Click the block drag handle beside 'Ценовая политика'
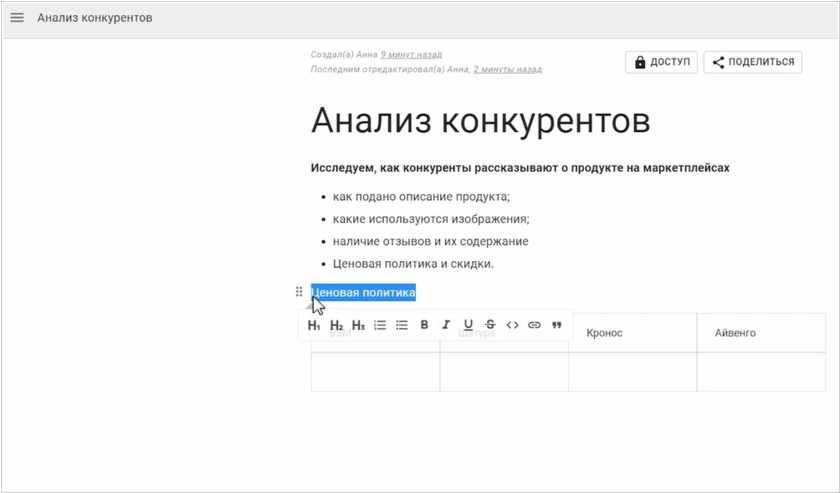Image resolution: width=840 pixels, height=493 pixels. (299, 292)
